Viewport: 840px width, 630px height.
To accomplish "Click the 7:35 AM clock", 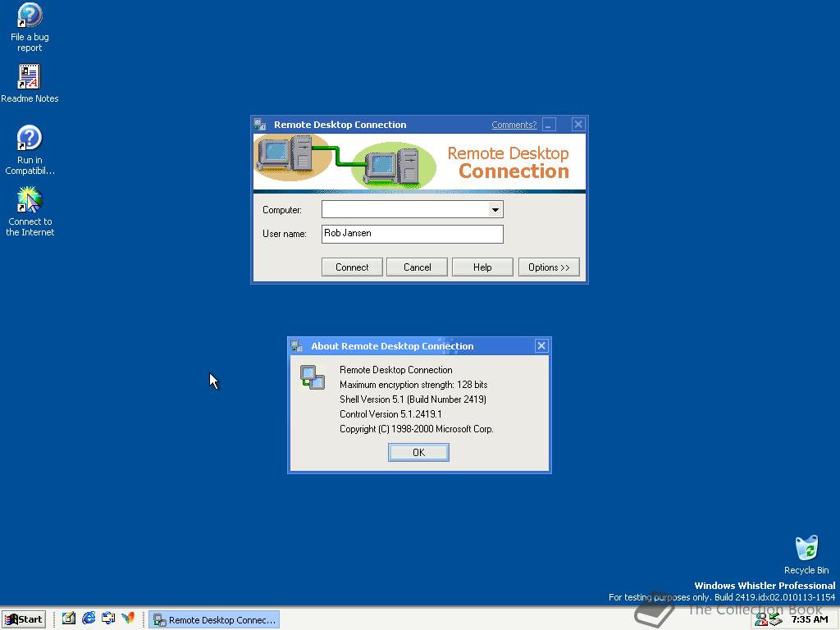I will point(810,619).
